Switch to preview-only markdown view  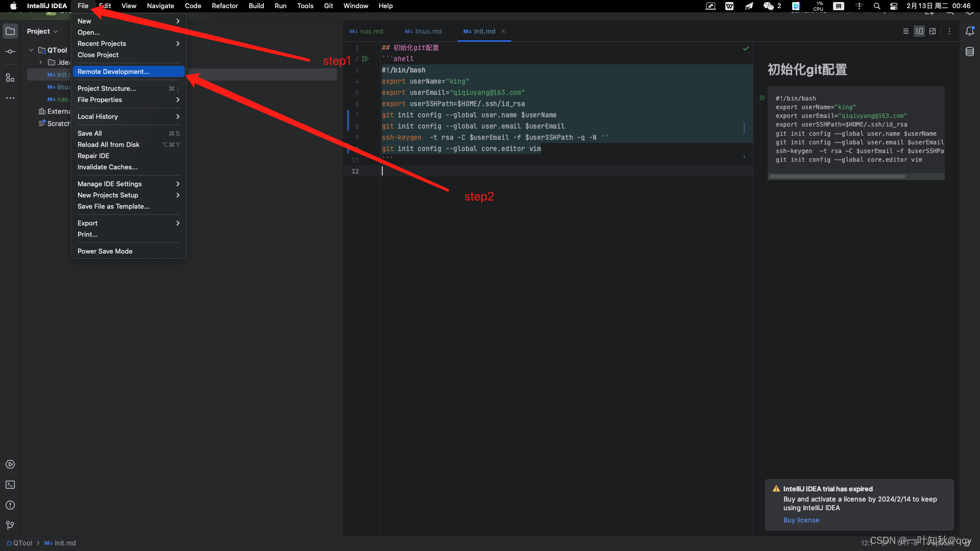pyautogui.click(x=933, y=31)
